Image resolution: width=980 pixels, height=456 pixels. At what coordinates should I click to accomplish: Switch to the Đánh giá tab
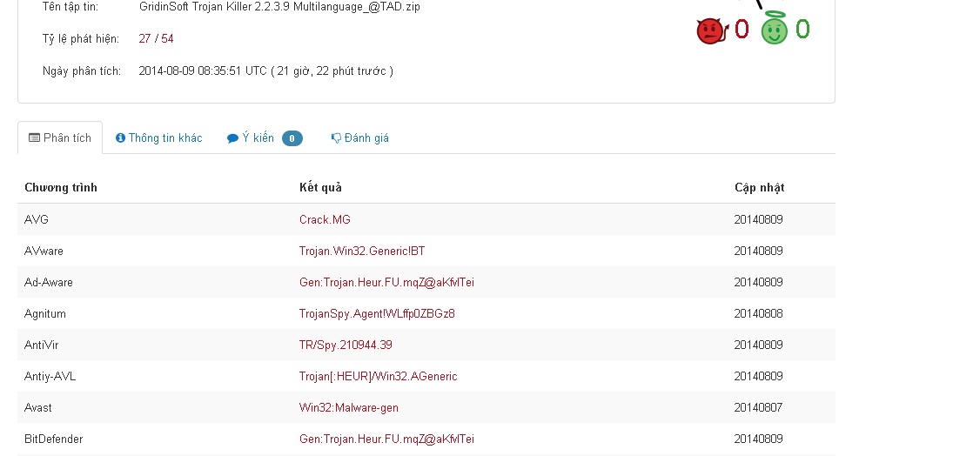(x=360, y=138)
